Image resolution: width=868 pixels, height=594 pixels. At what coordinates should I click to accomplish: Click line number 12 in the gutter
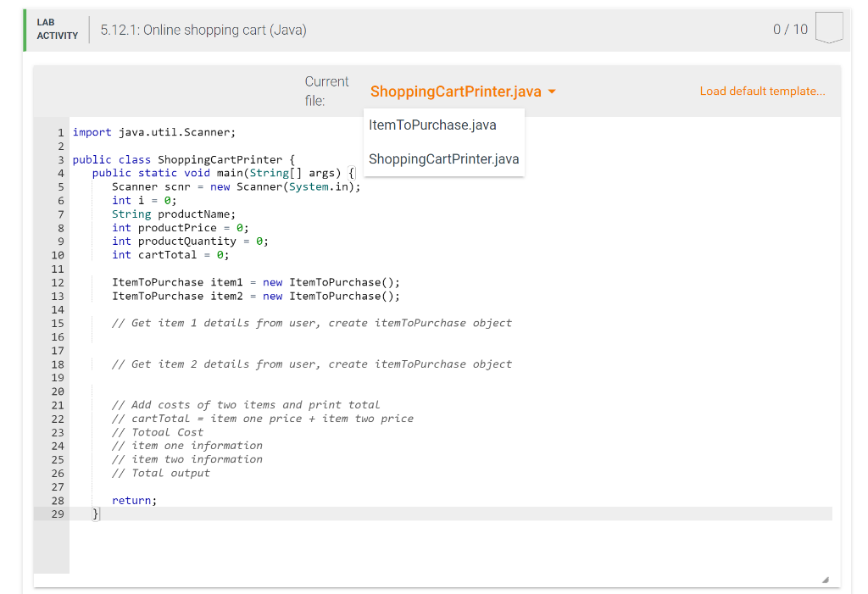coord(58,282)
